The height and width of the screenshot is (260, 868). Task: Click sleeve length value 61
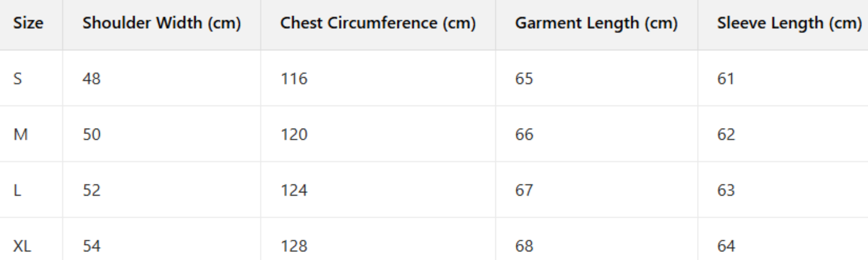coord(726,79)
